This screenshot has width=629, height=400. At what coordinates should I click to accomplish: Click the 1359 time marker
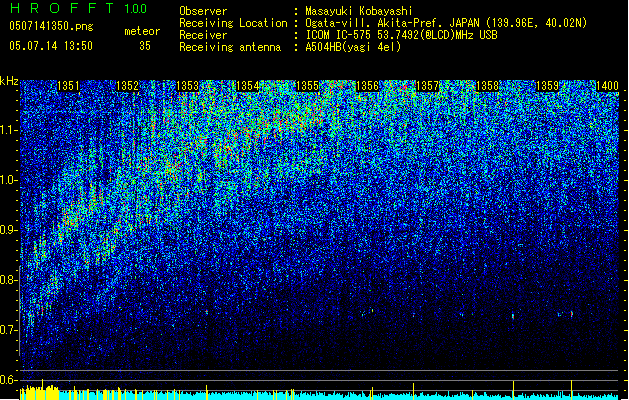coord(547,86)
